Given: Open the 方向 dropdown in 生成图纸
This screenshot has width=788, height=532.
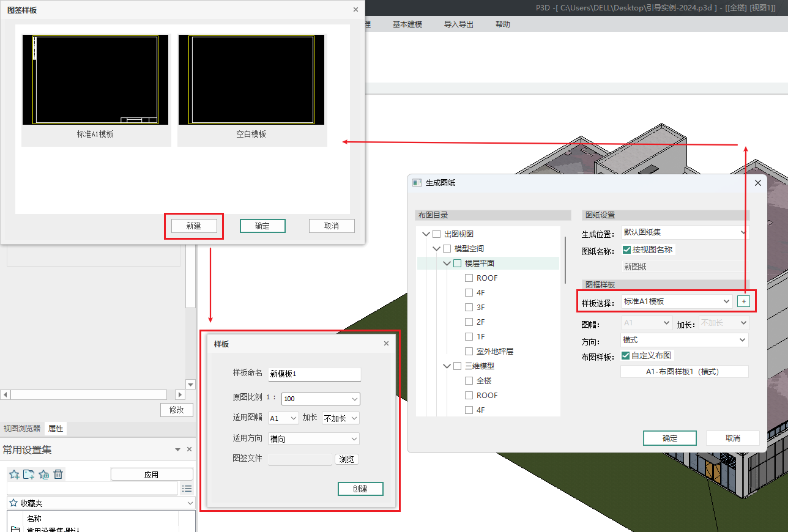Looking at the screenshot, I should tap(685, 340).
